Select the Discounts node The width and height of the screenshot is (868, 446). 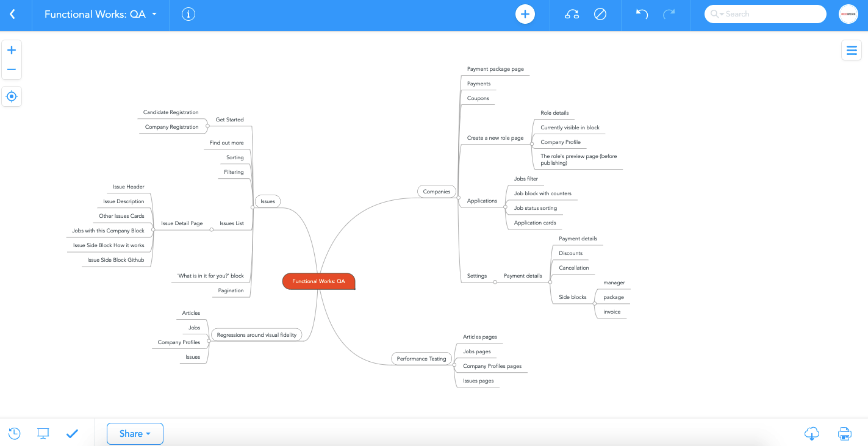571,253
